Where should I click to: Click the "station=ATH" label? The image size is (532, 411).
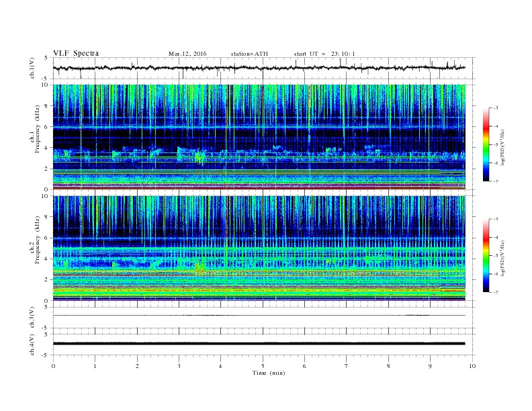249,54
